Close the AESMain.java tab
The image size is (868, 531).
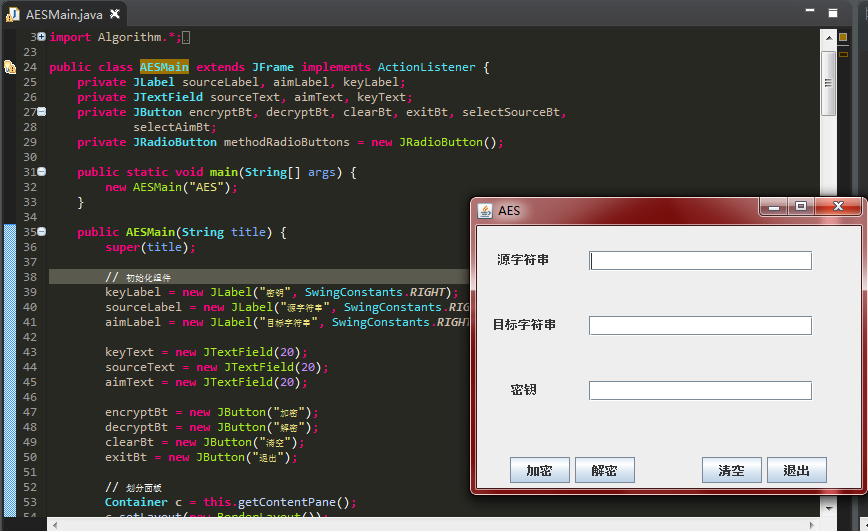click(x=115, y=14)
